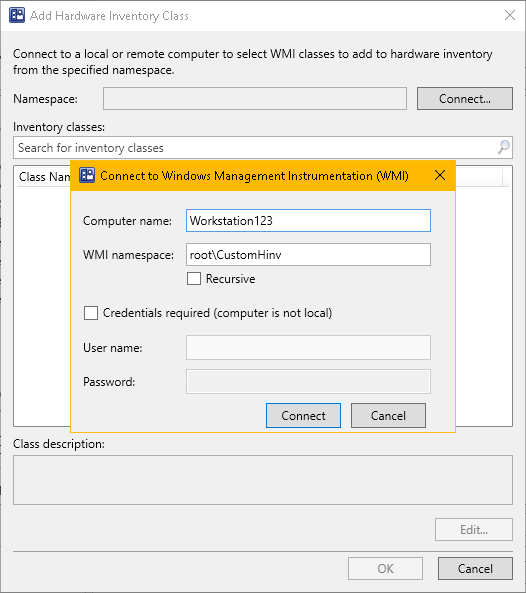The height and width of the screenshot is (593, 526).
Task: Click the Namespace text field
Action: tap(255, 99)
